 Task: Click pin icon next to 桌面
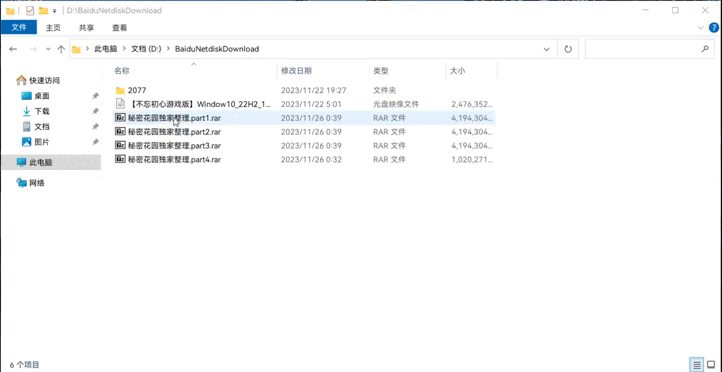coord(95,96)
